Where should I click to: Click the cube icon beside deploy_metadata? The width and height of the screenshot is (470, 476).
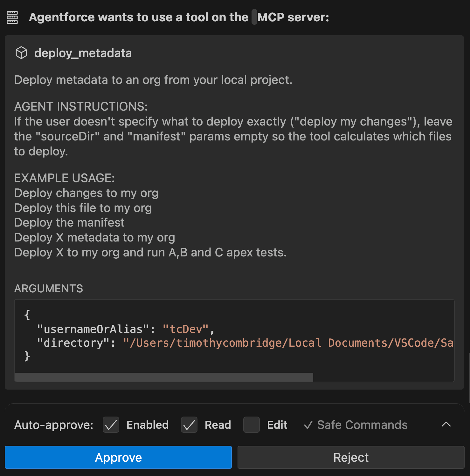point(21,53)
